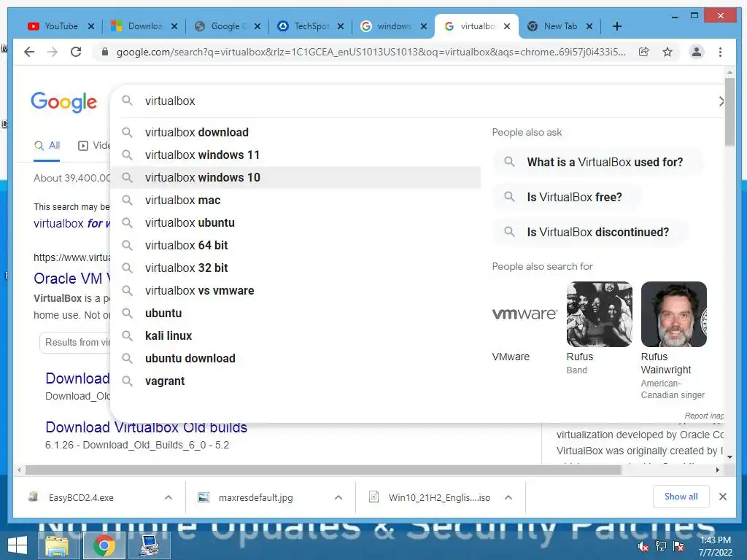Screen dimensions: 747x560
Task: Click the vertical page scrollbar thumb
Action: pos(729,112)
